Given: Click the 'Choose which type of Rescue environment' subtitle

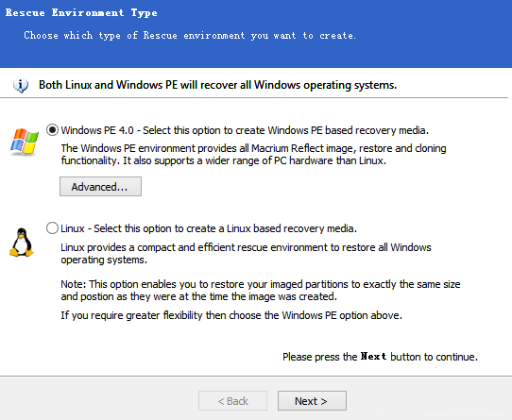Looking at the screenshot, I should click(x=190, y=35).
